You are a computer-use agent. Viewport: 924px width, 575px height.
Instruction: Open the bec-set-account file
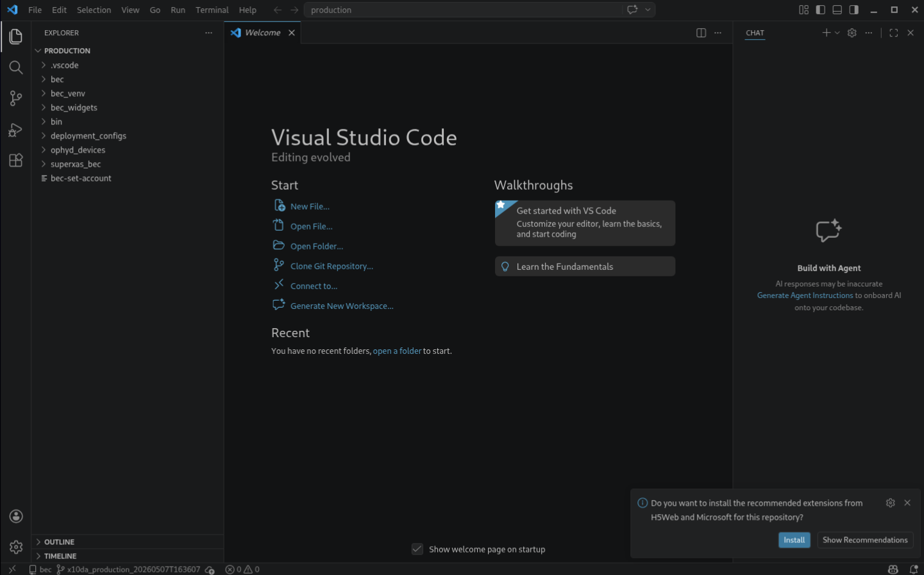coord(128,178)
